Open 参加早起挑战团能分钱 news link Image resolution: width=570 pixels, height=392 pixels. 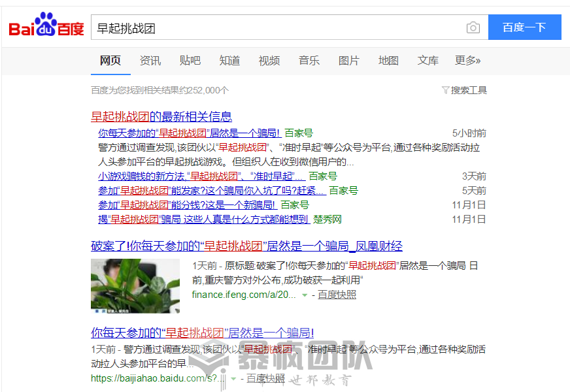click(x=188, y=205)
